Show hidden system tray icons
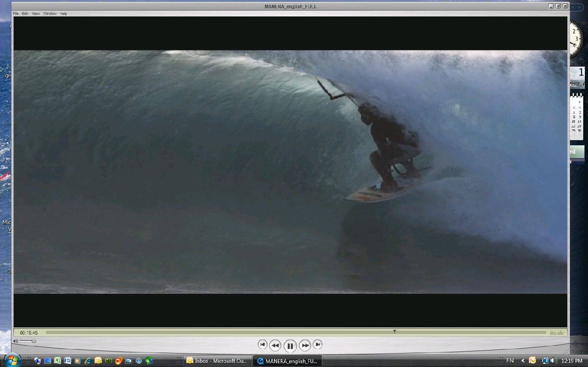Viewport: 588px width, 367px height. pos(523,360)
